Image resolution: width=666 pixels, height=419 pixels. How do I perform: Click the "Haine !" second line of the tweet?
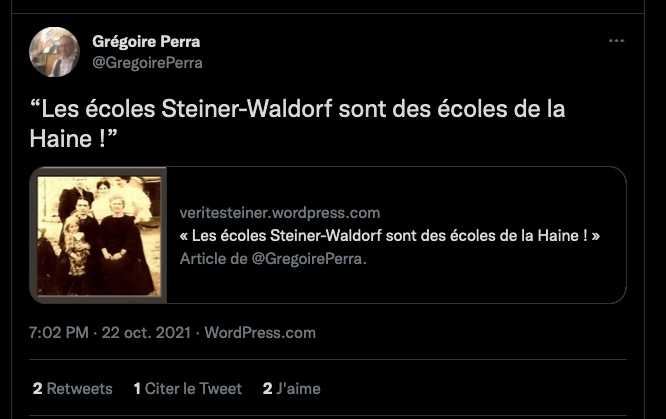[x=73, y=139]
